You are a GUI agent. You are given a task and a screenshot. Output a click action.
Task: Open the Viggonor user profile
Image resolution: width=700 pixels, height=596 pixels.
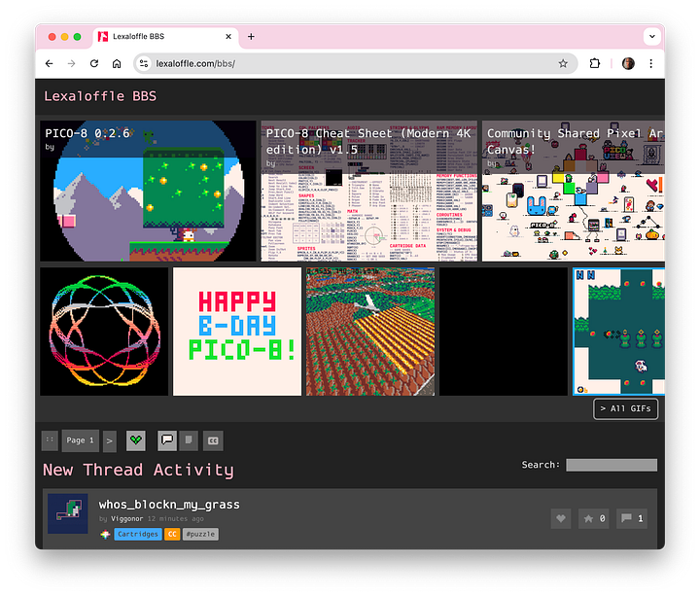click(x=126, y=519)
